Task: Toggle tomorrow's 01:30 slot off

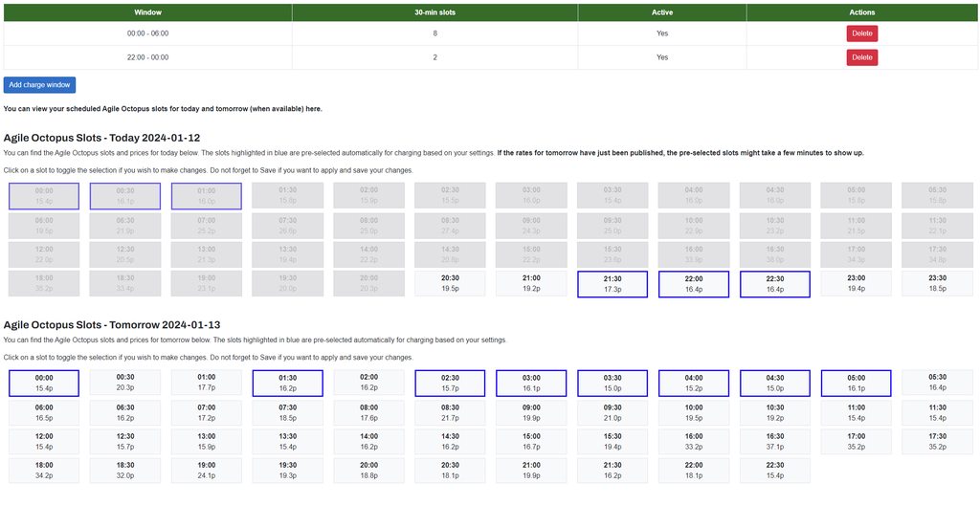Action: (287, 383)
